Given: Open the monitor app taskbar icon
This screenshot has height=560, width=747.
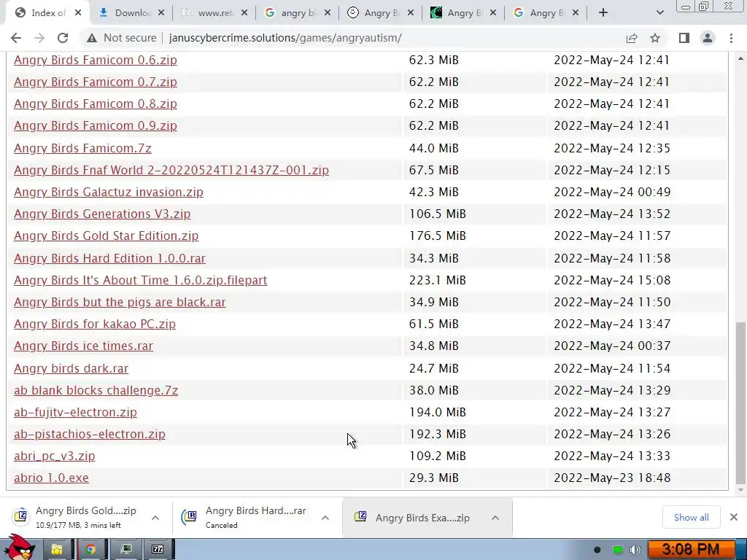Looking at the screenshot, I should 125,550.
